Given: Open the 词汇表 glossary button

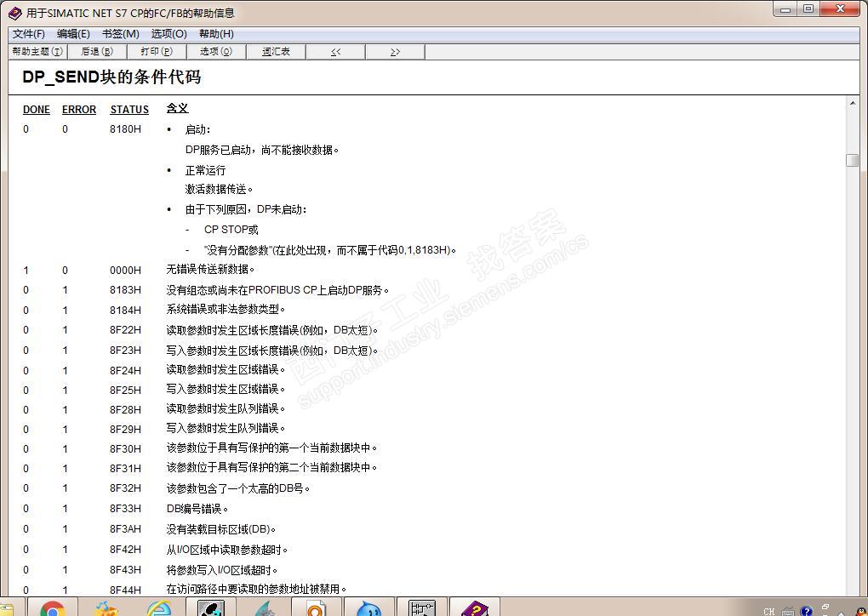Looking at the screenshot, I should pos(276,51).
